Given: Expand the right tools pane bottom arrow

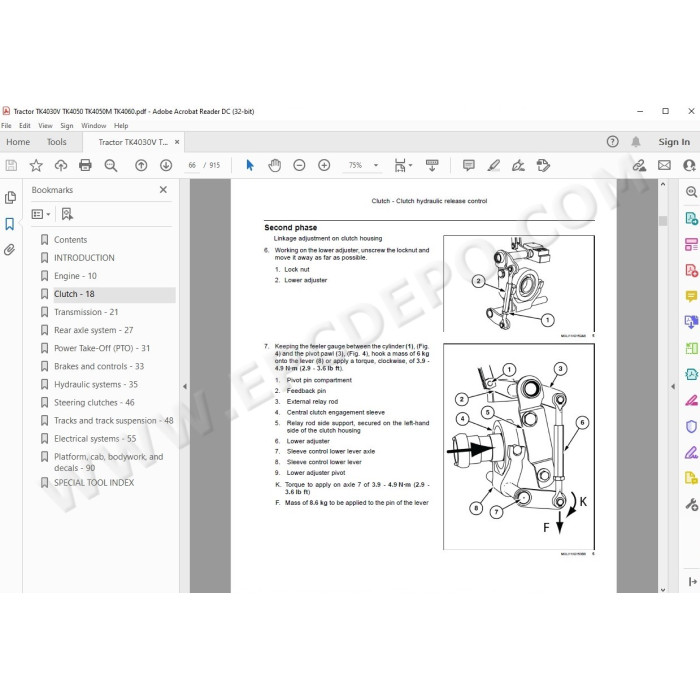Looking at the screenshot, I should point(692,581).
